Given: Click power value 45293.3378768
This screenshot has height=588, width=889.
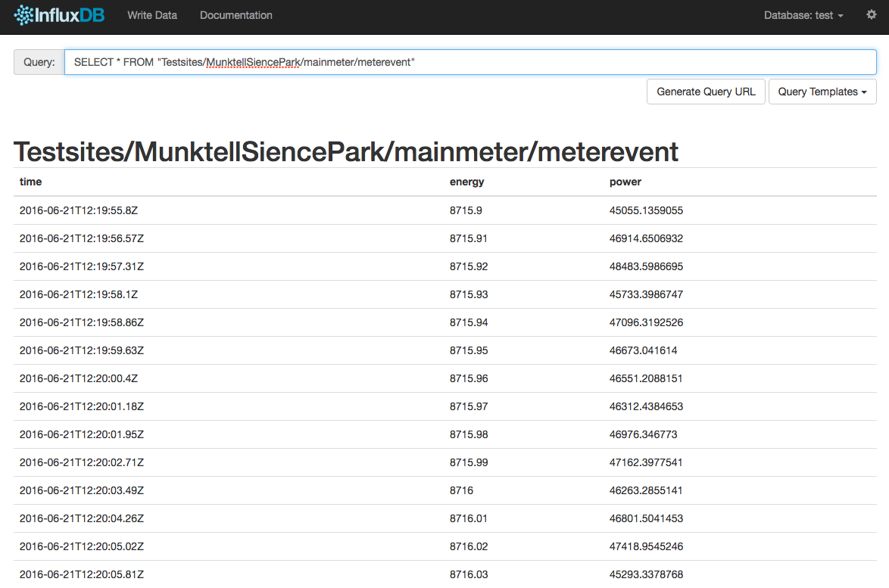Looking at the screenshot, I should 647,574.
